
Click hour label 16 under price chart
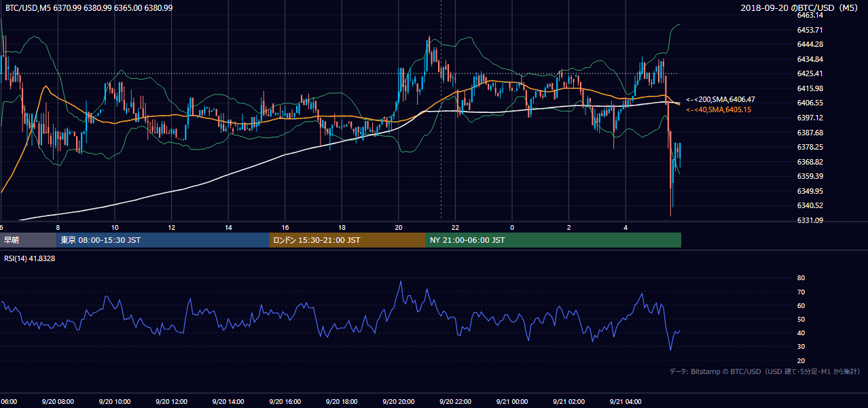tap(285, 228)
